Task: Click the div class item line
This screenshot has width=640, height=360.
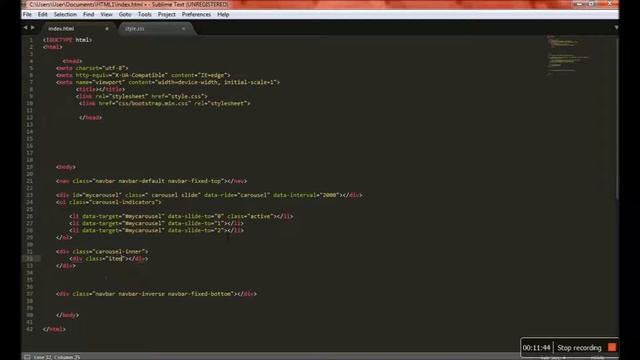Action: point(109,259)
